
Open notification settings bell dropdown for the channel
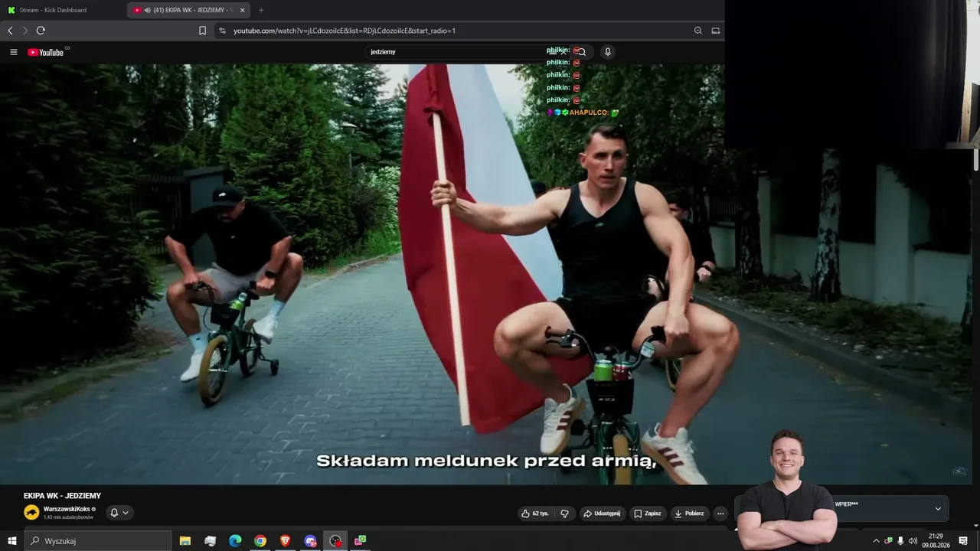tap(119, 513)
